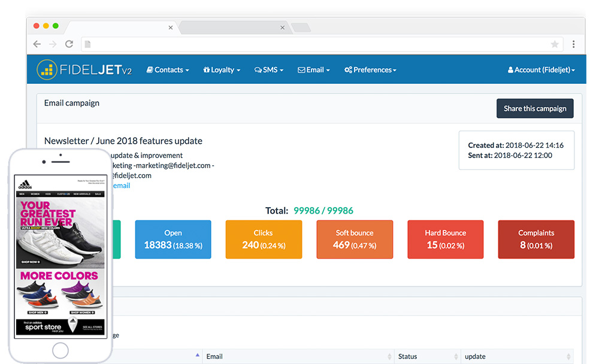Reload the page with the refresh icon
Viewport: 599px width, 364px height.
[x=69, y=44]
